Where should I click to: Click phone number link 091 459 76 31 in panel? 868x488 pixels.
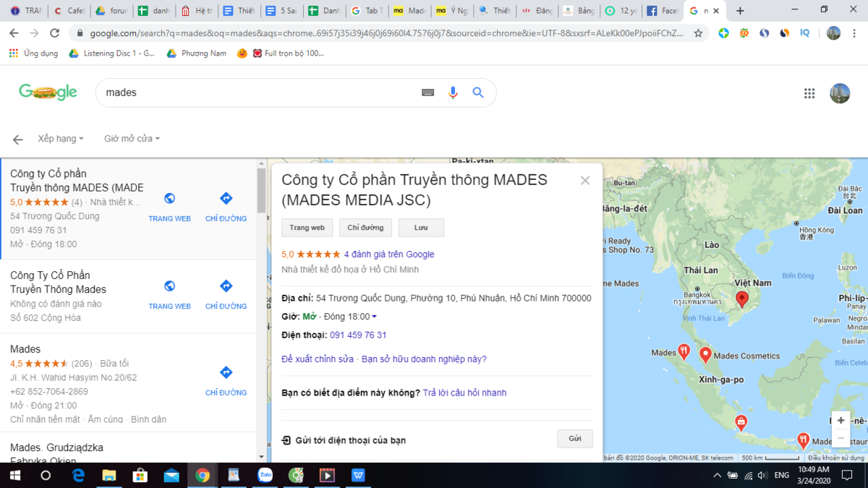[x=358, y=335]
